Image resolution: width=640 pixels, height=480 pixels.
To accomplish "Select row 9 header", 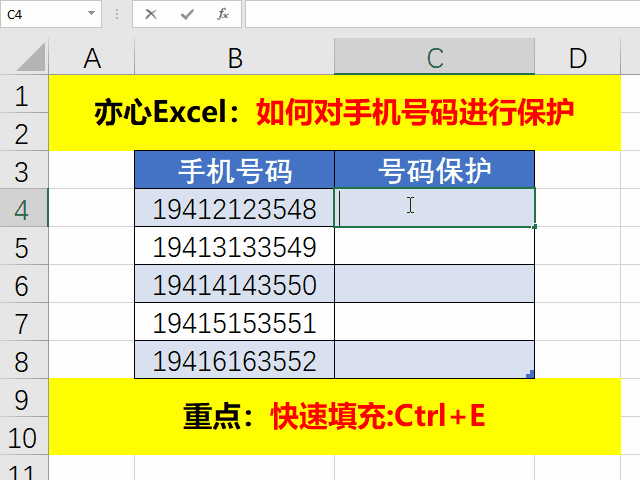I will 24,398.
